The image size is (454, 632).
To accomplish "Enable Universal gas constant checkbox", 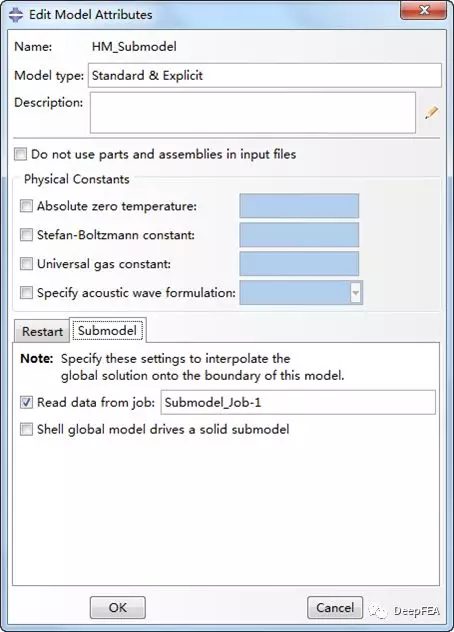I will 26,264.
